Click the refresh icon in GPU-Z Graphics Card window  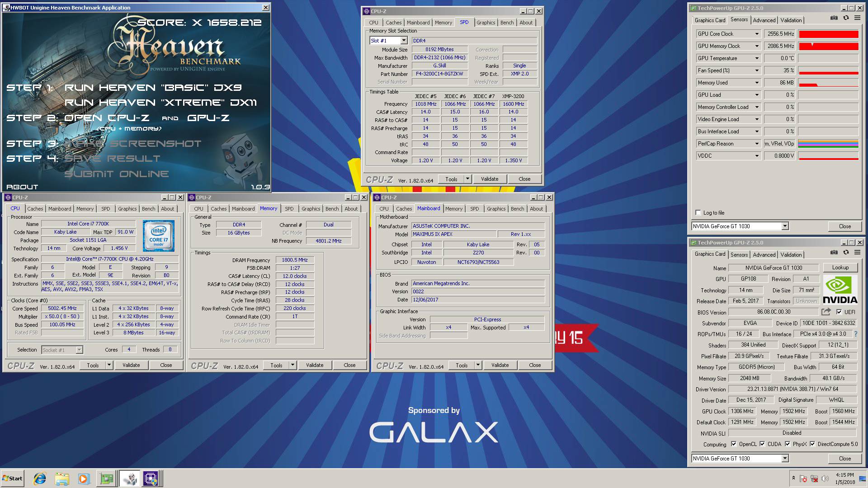point(846,253)
